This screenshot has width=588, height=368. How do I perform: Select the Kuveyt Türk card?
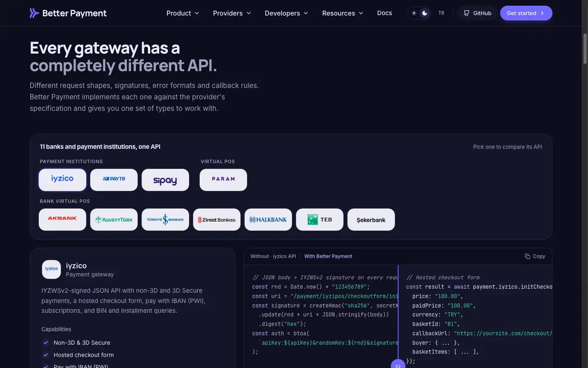click(114, 220)
